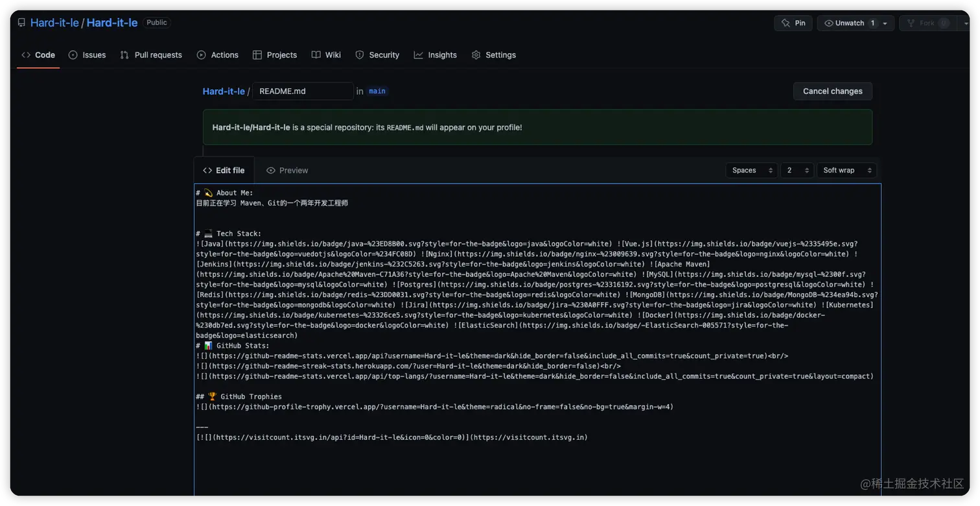The height and width of the screenshot is (506, 980).
Task: Switch to the Preview tab
Action: (x=287, y=171)
